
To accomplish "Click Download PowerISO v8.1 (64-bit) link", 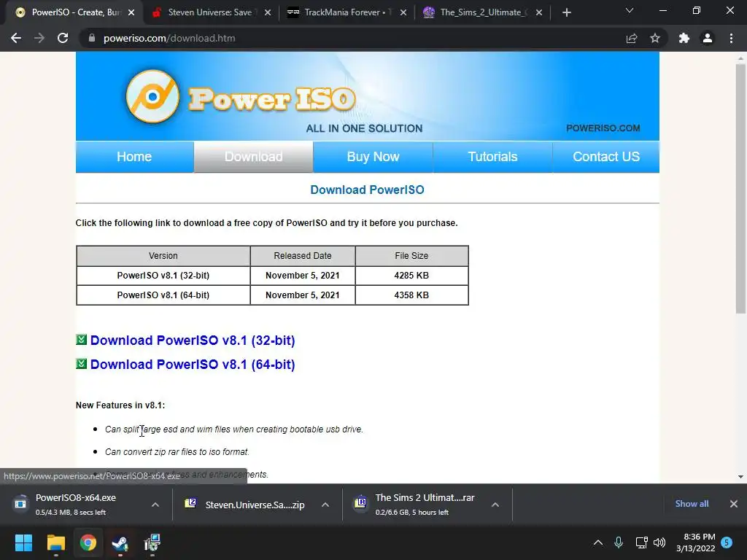I will coord(193,365).
